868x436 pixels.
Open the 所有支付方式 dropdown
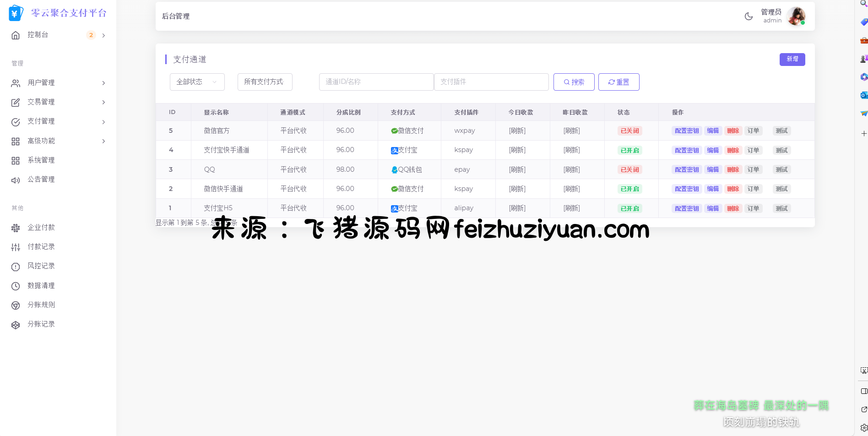point(265,82)
